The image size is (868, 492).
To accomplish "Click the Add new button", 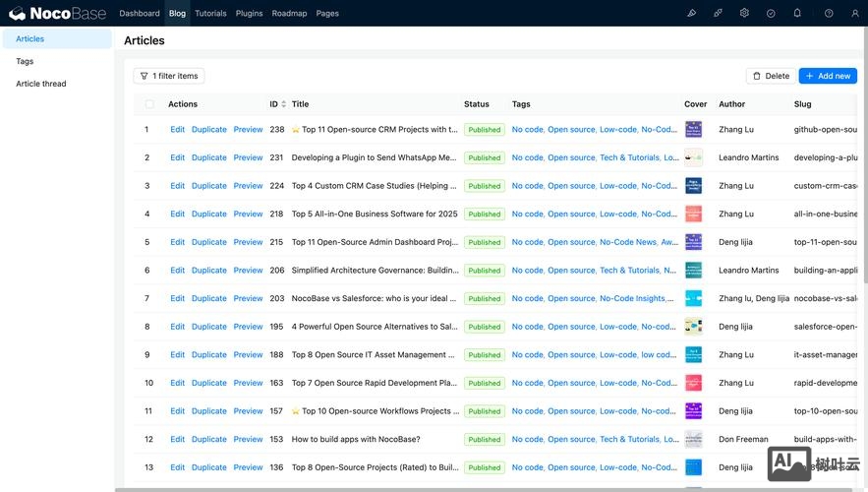I will pos(828,76).
